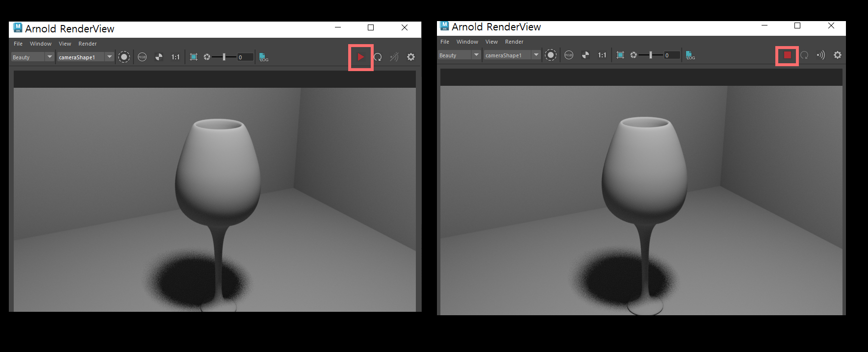The width and height of the screenshot is (868, 352).
Task: Click the Maya app icon in right title bar
Action: [444, 25]
